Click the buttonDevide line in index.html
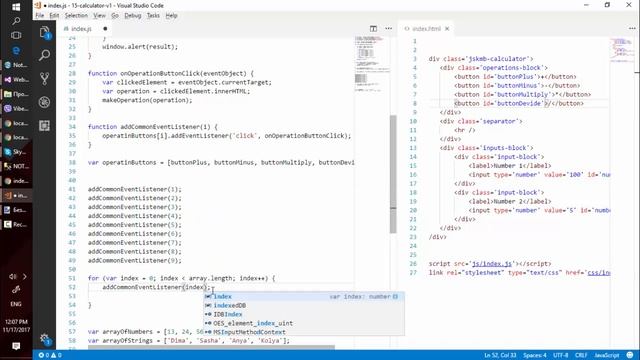 (519, 103)
